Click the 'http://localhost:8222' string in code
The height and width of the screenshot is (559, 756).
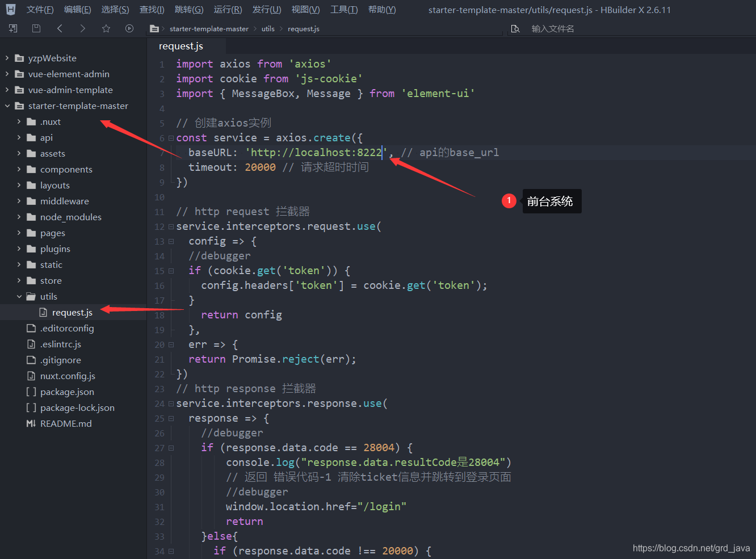pos(316,152)
